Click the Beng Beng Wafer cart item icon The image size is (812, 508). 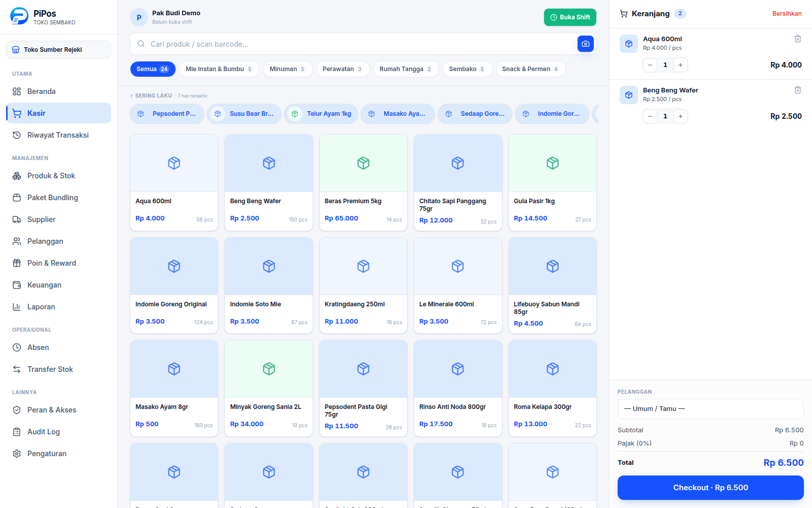[629, 95]
